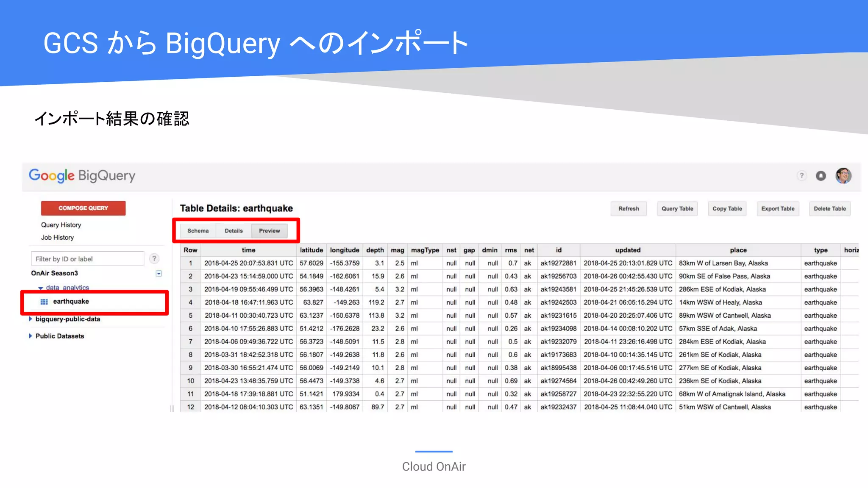Click updated cell 2018-04-11 23:26:16.498 UTC
Screen dimensions: 868x488
tap(628, 342)
